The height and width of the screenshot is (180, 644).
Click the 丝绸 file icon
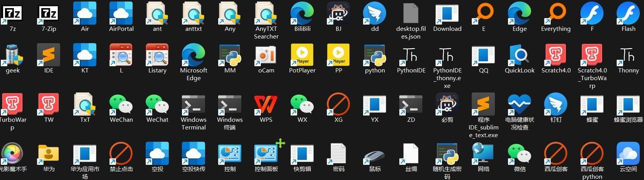[x=411, y=154]
